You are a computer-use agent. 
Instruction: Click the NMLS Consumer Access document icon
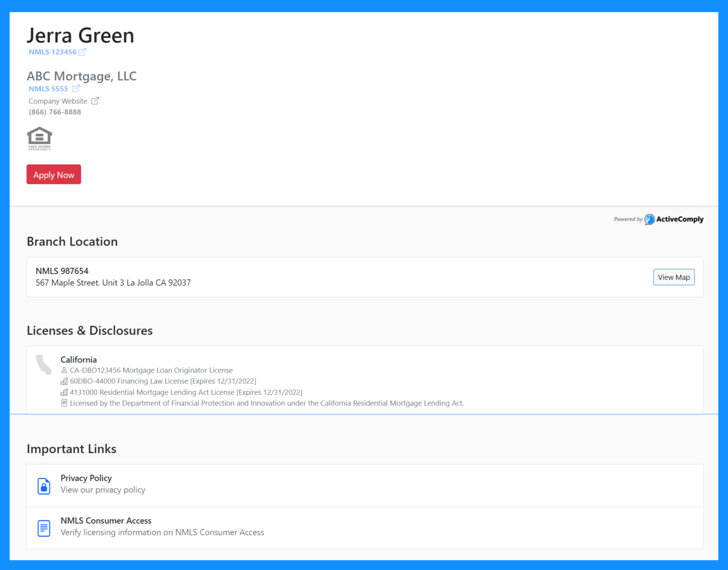[44, 528]
